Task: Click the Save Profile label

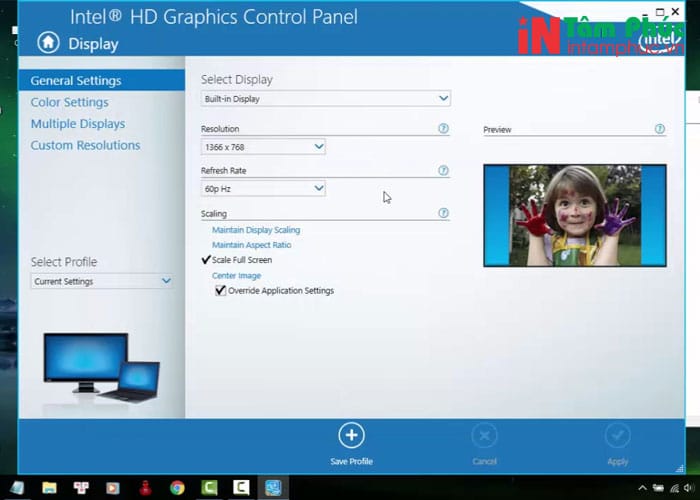Action: click(x=351, y=461)
